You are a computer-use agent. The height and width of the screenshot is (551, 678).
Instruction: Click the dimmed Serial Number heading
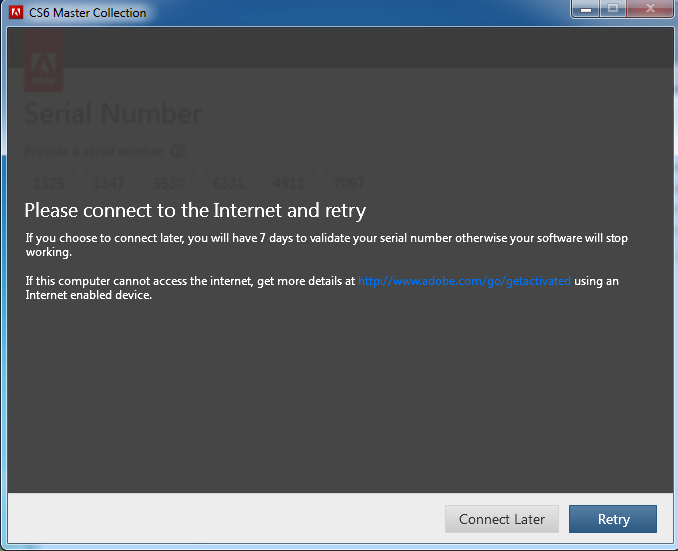coord(113,114)
